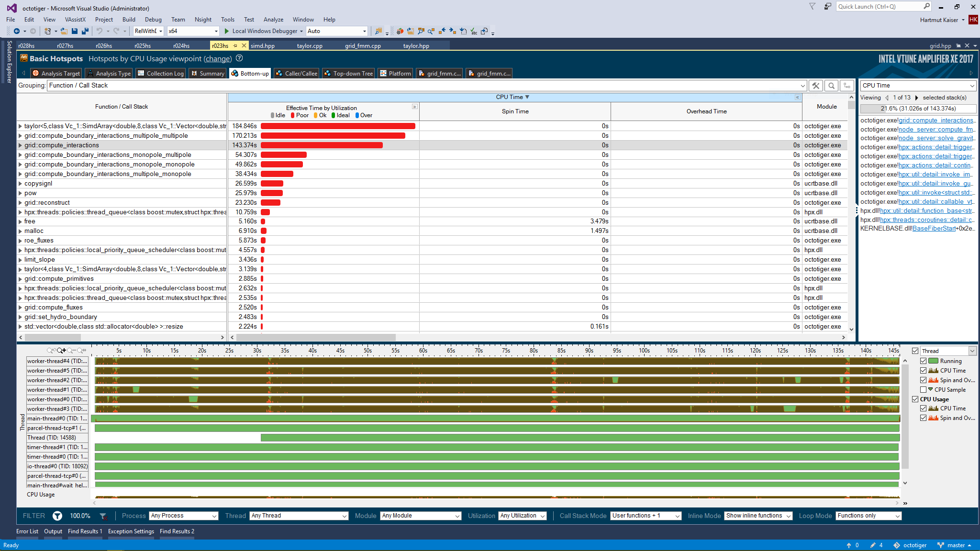Click the BaseFiberStart stack link
The height and width of the screenshot is (551, 980).
click(934, 229)
